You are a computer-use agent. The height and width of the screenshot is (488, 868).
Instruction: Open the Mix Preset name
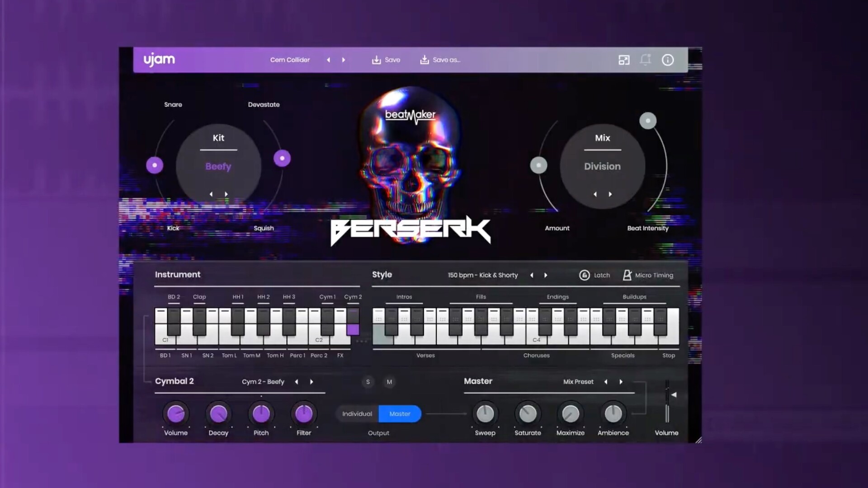click(578, 382)
